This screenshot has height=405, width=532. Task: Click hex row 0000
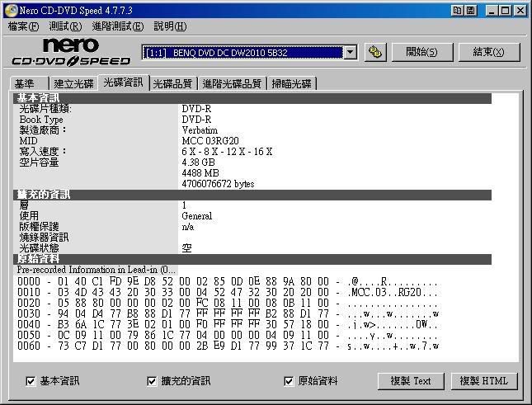(x=228, y=281)
